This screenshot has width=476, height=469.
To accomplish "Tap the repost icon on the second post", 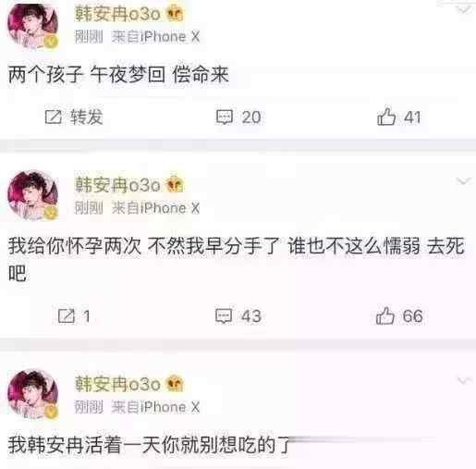I will pyautogui.click(x=67, y=315).
